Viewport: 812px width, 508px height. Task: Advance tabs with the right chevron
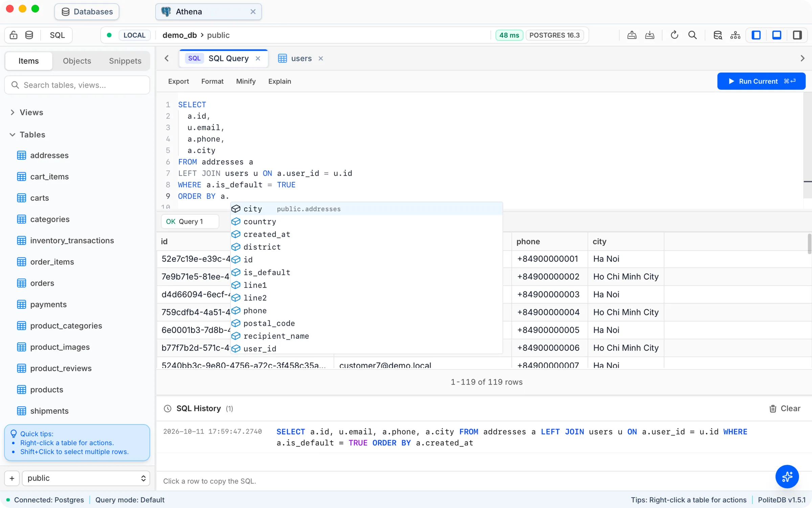click(803, 58)
